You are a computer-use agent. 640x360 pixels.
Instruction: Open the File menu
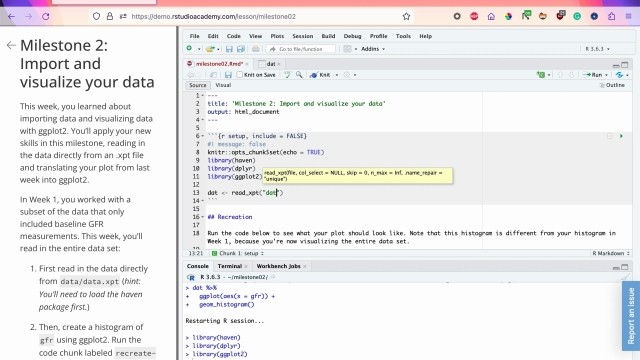click(x=195, y=36)
